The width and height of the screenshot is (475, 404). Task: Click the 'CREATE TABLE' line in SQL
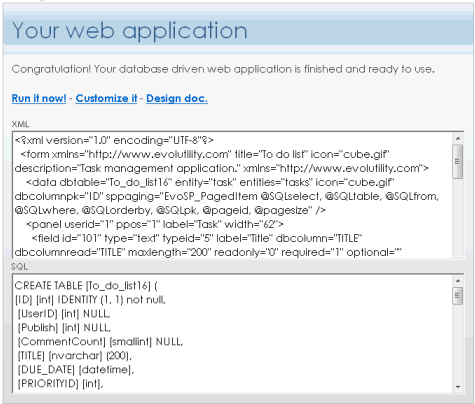coord(86,286)
